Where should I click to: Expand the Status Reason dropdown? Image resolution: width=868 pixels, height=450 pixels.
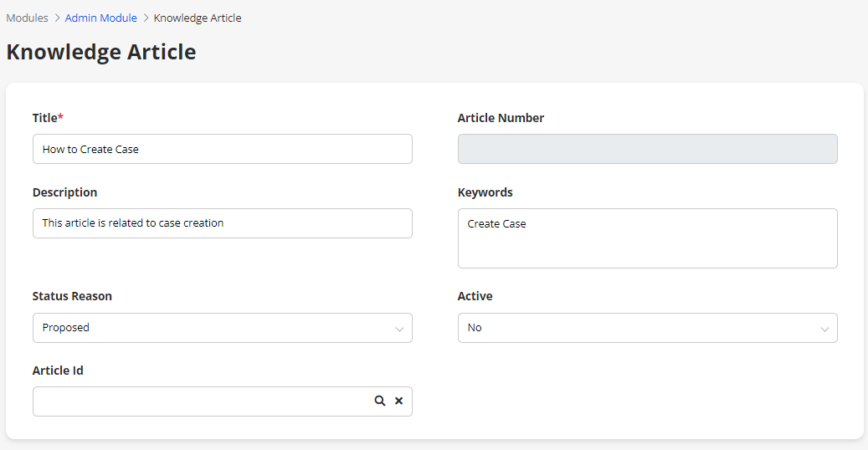(x=222, y=328)
